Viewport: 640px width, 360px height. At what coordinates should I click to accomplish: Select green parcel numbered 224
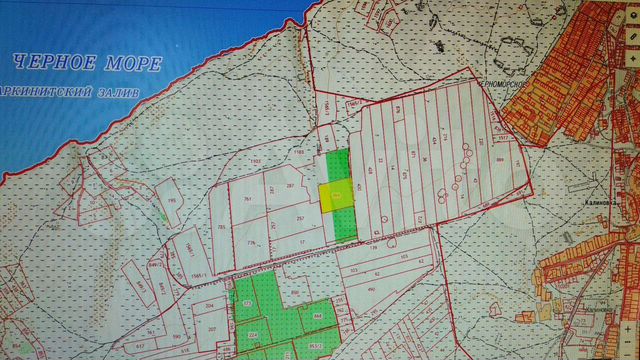[253, 336]
